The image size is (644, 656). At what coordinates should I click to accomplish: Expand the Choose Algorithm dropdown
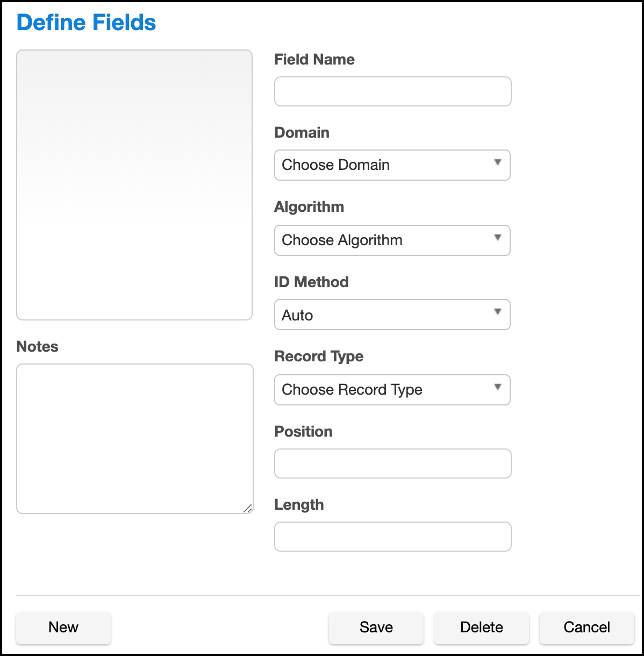[x=392, y=240]
